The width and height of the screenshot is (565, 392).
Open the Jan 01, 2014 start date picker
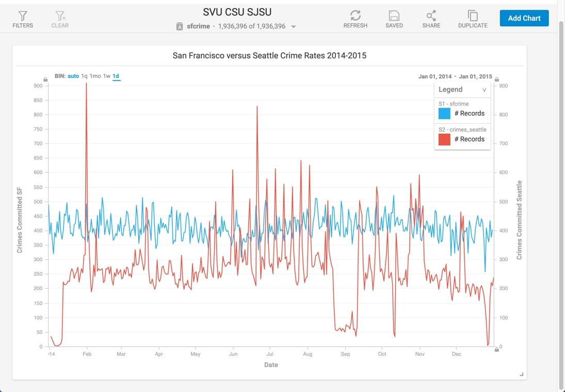click(435, 76)
